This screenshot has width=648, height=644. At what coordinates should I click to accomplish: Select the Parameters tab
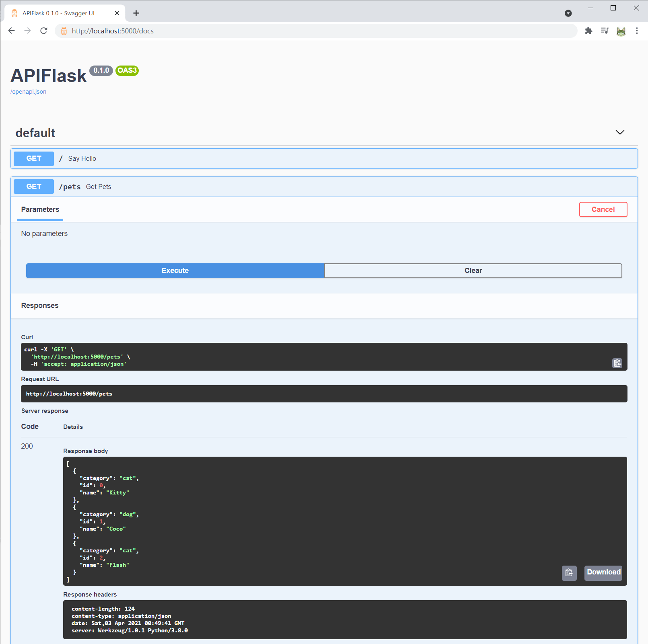(x=40, y=209)
